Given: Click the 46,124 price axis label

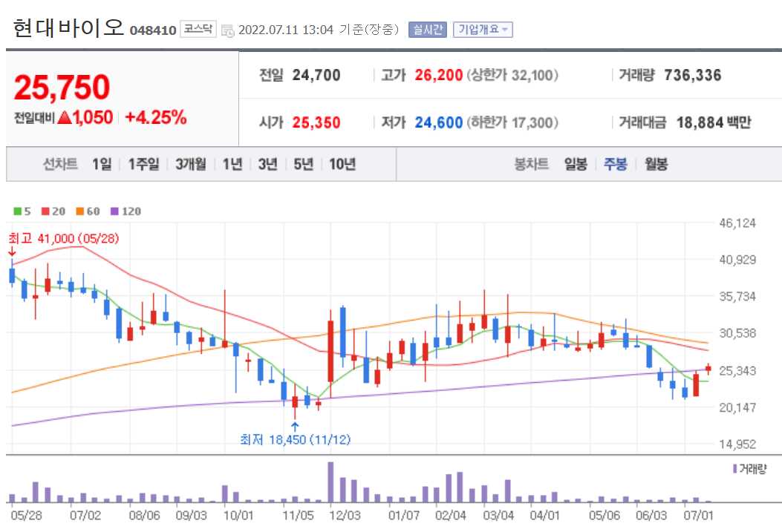Looking at the screenshot, I should tap(737, 223).
